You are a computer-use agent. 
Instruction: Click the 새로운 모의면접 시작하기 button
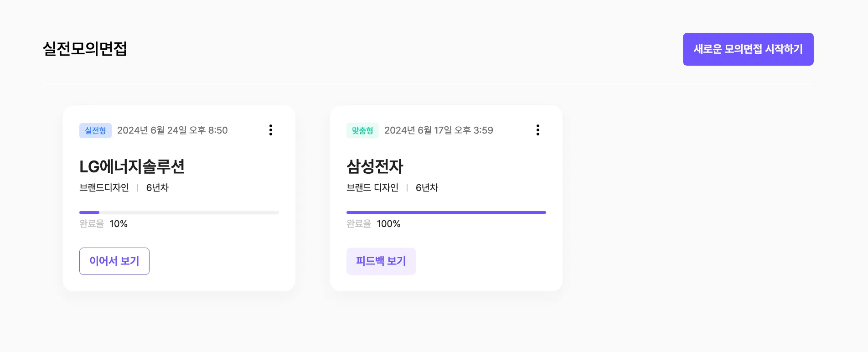click(x=748, y=49)
